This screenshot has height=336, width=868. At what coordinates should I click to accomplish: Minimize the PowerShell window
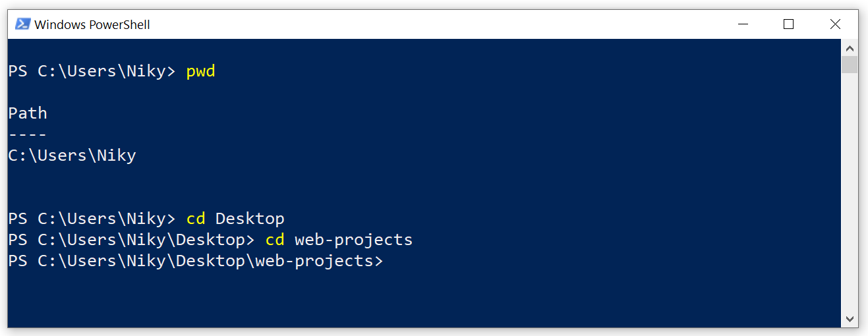pyautogui.click(x=743, y=24)
